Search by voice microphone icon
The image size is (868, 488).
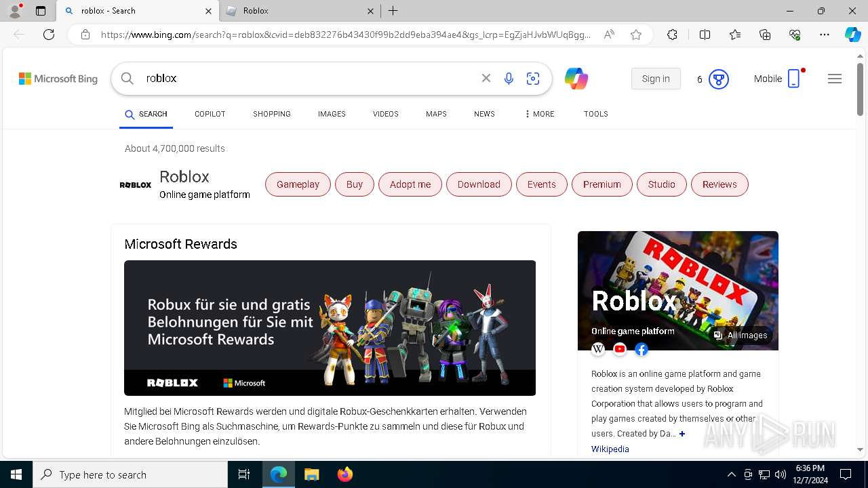point(509,79)
